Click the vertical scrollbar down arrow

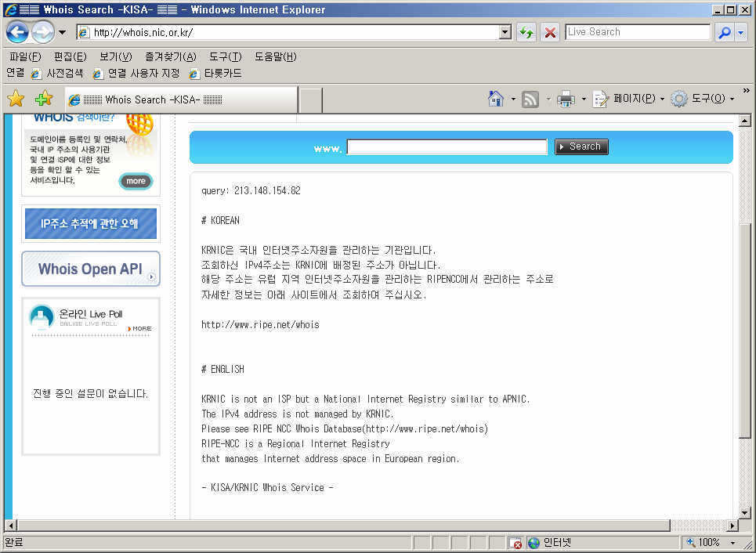pos(745,513)
